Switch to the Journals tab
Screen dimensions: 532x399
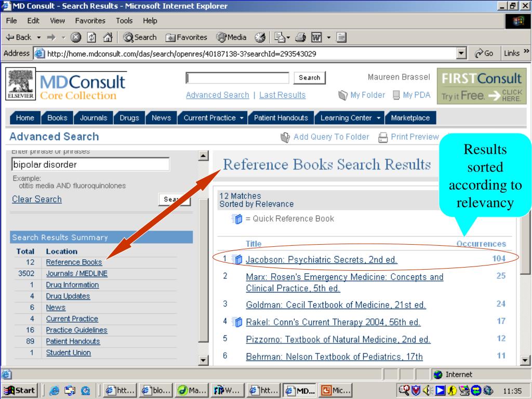point(94,118)
